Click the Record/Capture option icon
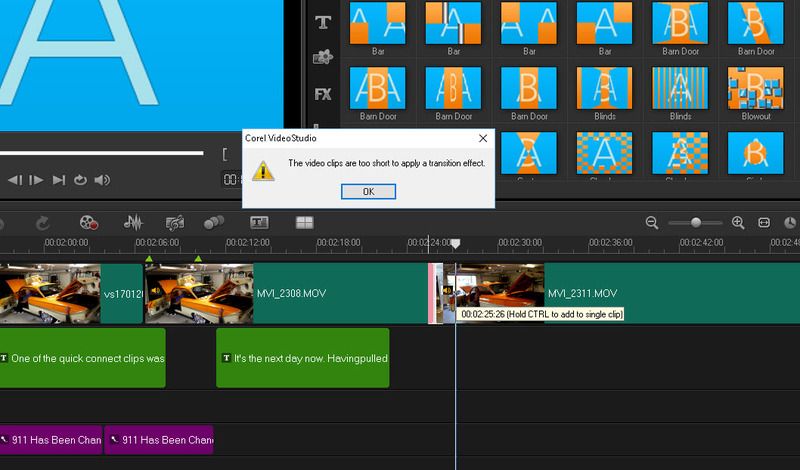800x470 pixels. [90, 223]
